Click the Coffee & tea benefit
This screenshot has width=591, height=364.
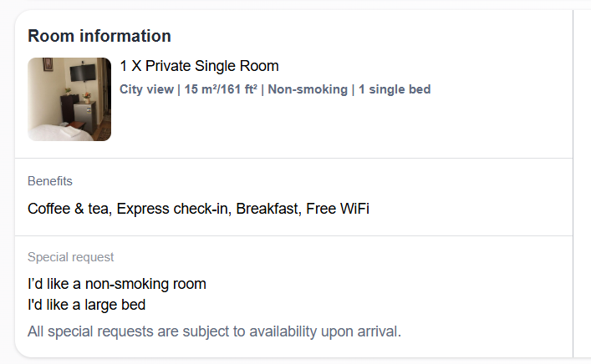click(x=69, y=209)
